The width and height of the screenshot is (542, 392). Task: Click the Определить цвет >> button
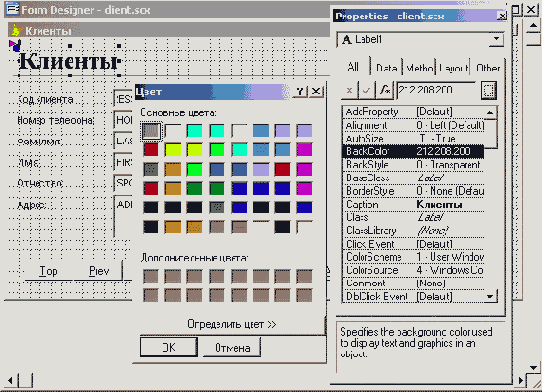tap(232, 324)
